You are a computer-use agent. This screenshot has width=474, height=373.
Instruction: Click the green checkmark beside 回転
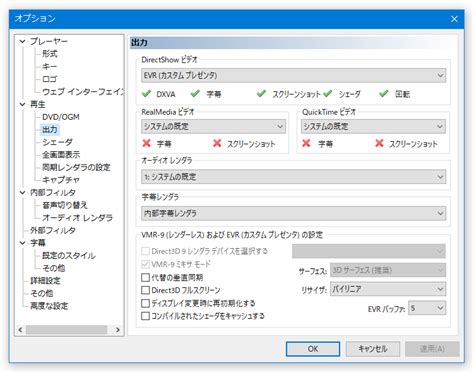[x=384, y=94]
